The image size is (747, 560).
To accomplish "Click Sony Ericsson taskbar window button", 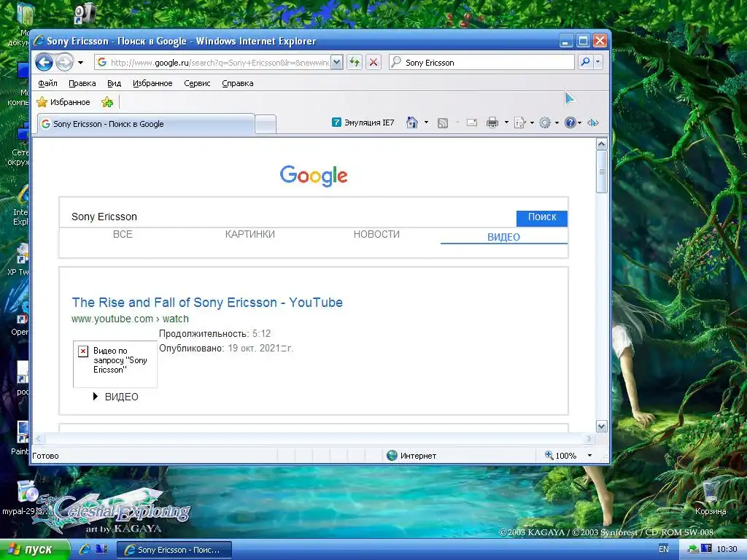I will 174,550.
